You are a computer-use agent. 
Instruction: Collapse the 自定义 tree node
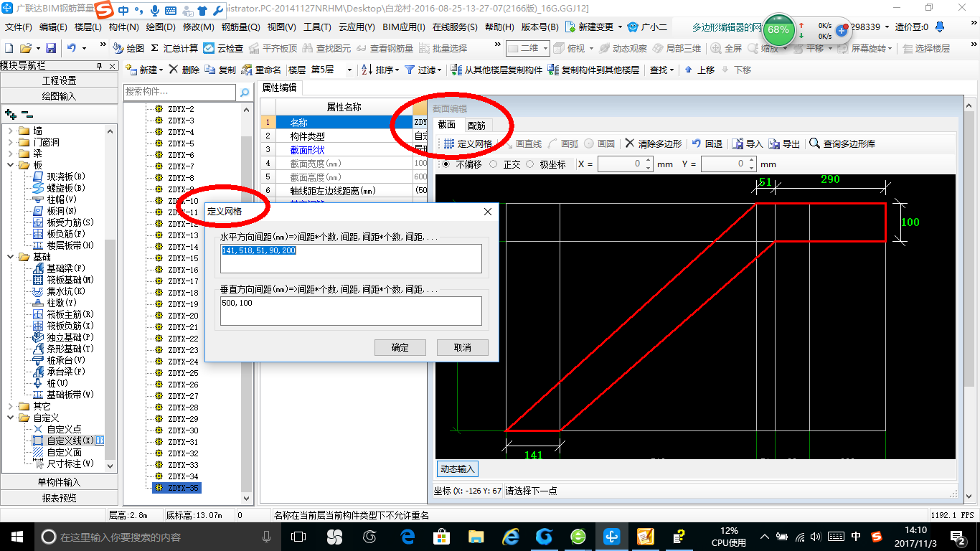(11, 418)
